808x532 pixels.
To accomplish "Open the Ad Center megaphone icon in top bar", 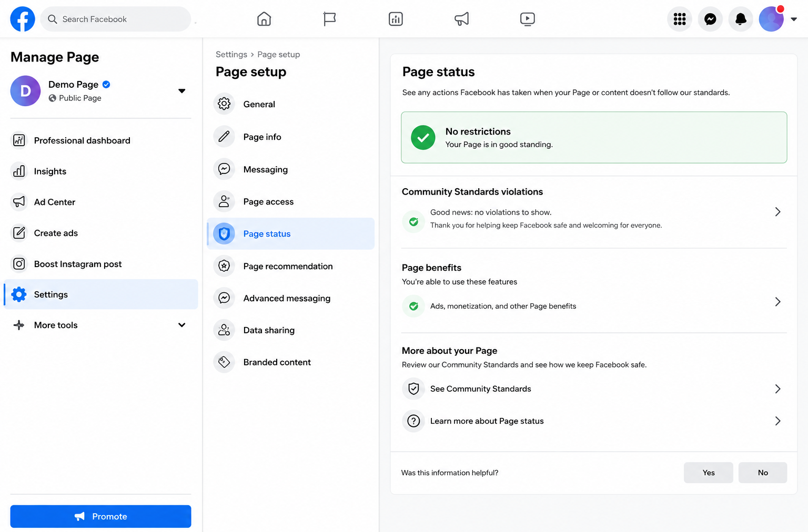I will click(461, 19).
